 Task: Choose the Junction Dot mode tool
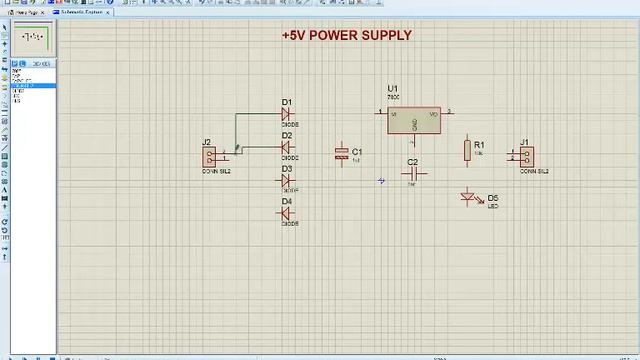click(4, 44)
